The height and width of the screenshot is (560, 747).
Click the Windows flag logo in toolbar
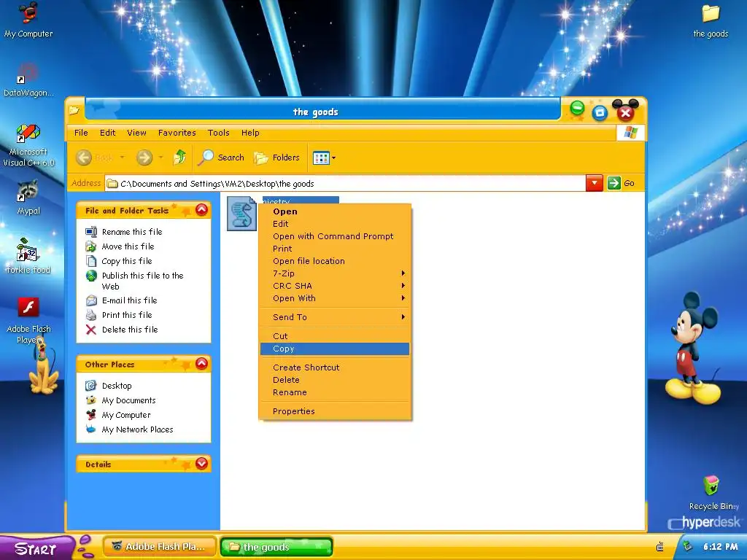(630, 133)
